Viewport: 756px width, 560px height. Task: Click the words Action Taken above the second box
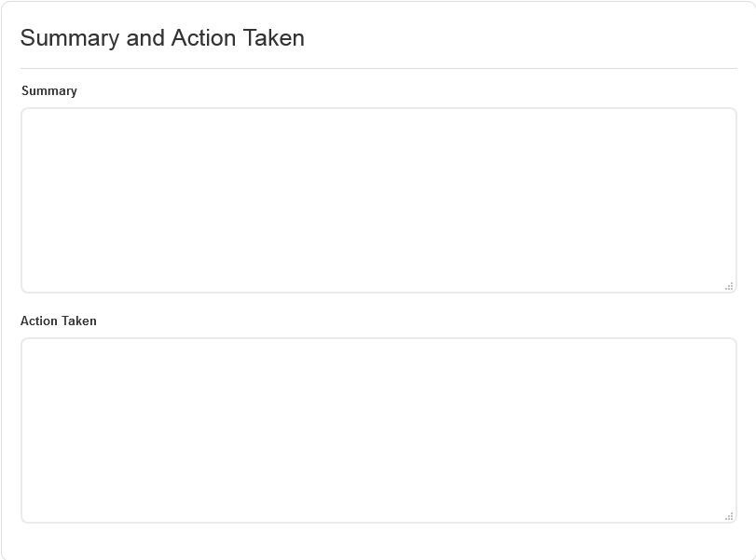pyautogui.click(x=59, y=321)
